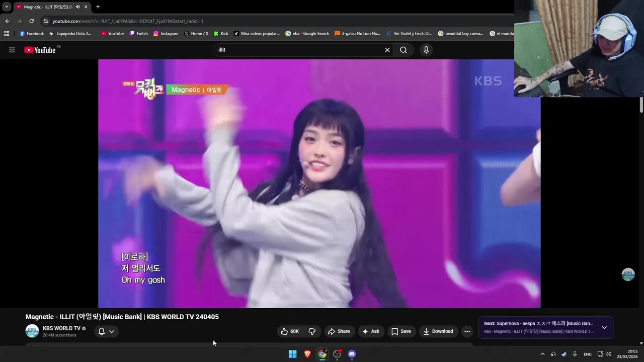Open KBS WORLD TV channel avatar
Screen dimensions: 644x362
click(x=32, y=331)
